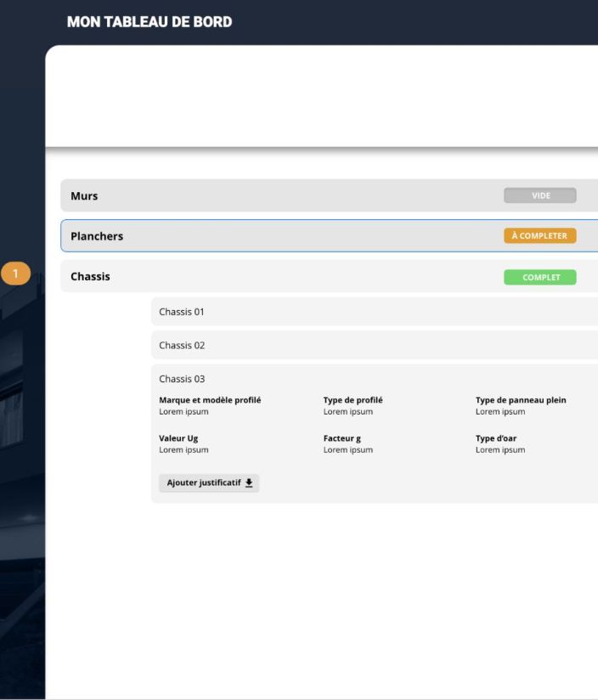Viewport: 598px width, 700px height.
Task: Select Lorem ipsum under Valeur Ug
Action: [183, 450]
